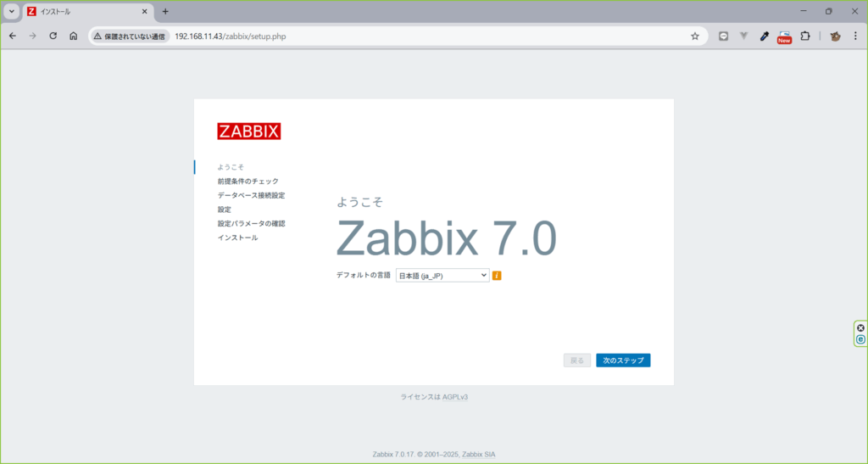Open the Chrome three-dot menu
This screenshot has height=464, width=868.
point(855,36)
